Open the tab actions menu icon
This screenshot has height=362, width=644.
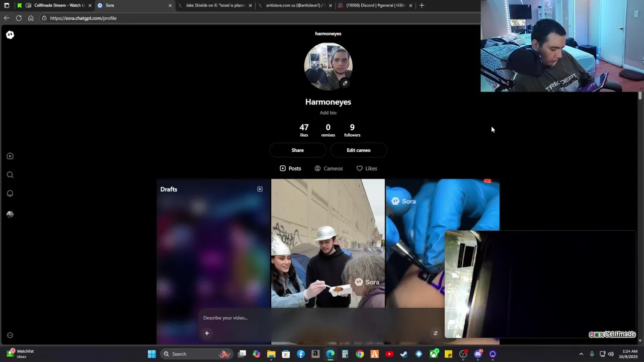click(x=7, y=6)
